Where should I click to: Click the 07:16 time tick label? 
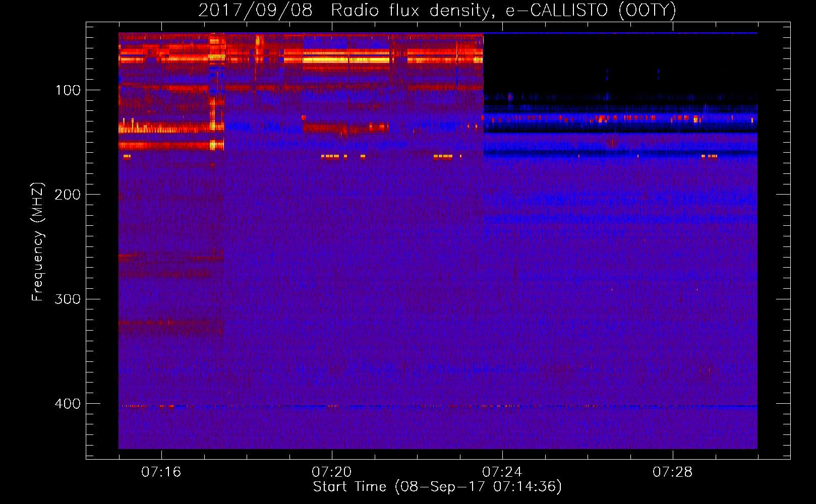[161, 472]
